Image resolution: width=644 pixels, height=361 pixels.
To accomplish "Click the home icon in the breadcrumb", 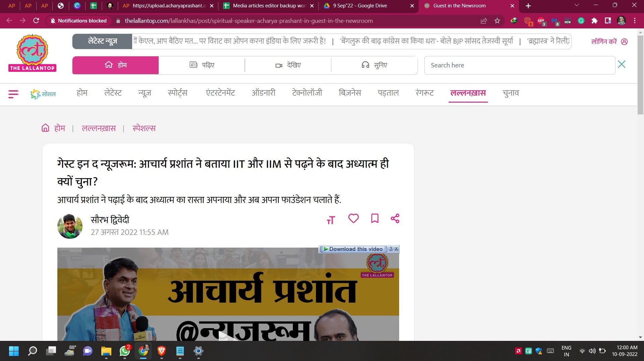I will 45,128.
